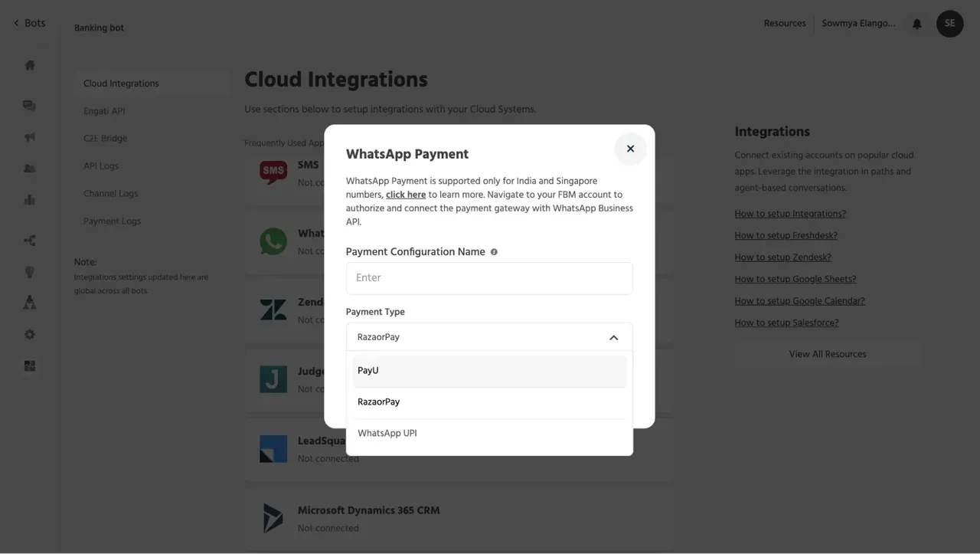Open Sowmya Elango account menu

[x=858, y=24]
